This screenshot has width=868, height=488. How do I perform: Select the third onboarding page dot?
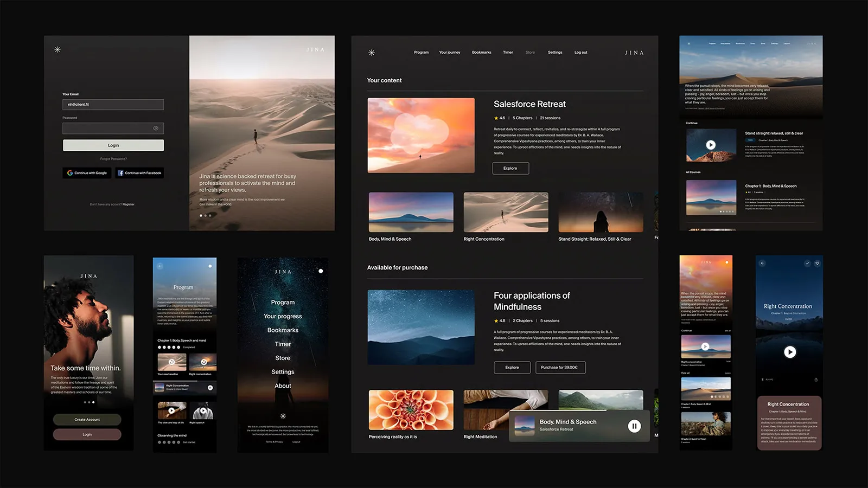click(x=93, y=402)
